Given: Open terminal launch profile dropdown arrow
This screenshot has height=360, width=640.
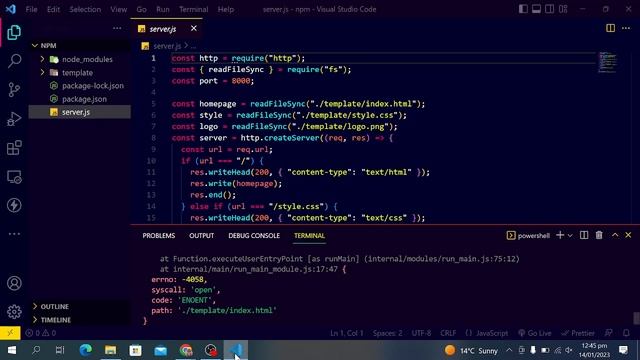Looking at the screenshot, I should point(570,236).
